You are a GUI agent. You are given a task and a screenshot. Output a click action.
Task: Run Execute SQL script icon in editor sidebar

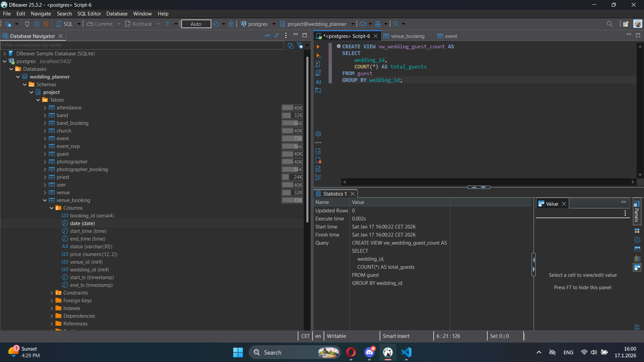[318, 64]
